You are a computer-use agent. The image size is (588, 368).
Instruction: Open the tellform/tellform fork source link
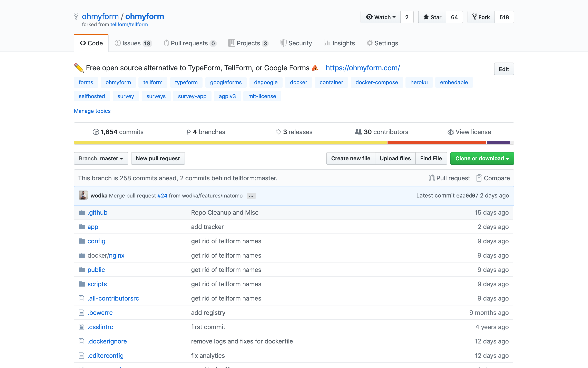(129, 25)
